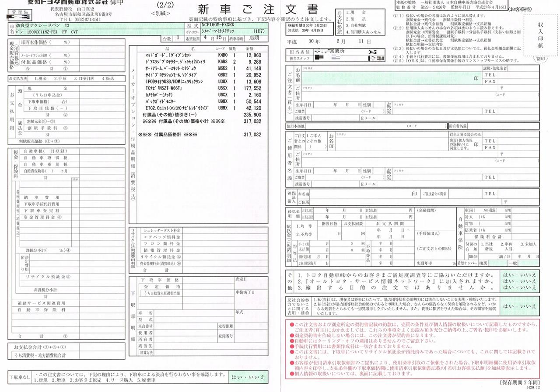Select accessory code Q8D2
560x392 pixels.
(223, 75)
